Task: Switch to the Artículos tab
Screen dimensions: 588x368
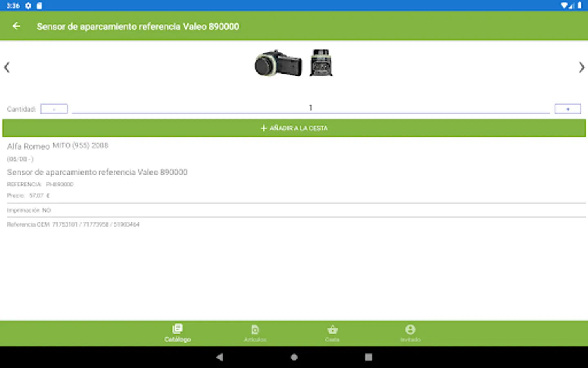Action: pyautogui.click(x=255, y=333)
